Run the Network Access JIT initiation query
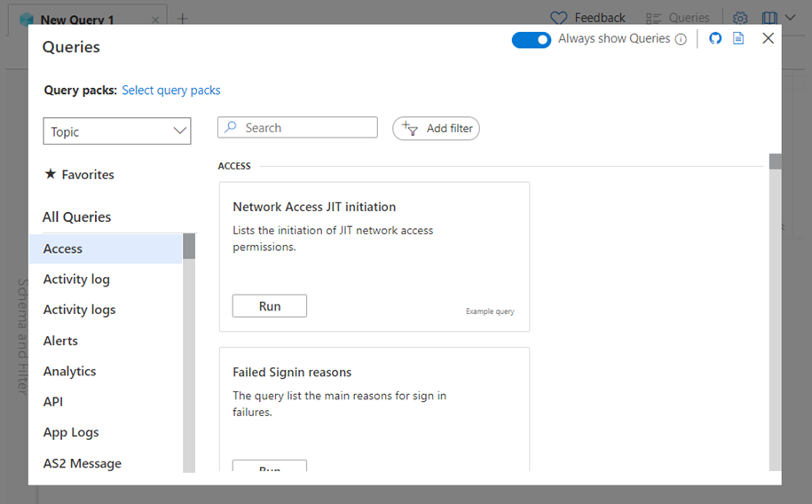812x504 pixels. (270, 306)
